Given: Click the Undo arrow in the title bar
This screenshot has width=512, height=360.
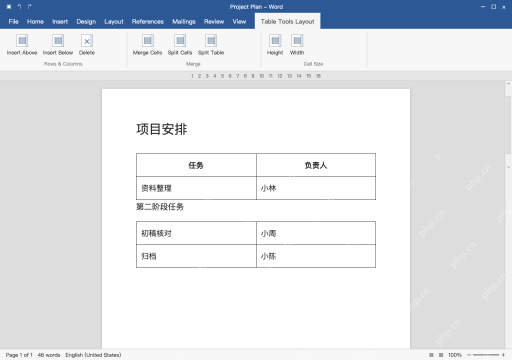Looking at the screenshot, I should 19,7.
